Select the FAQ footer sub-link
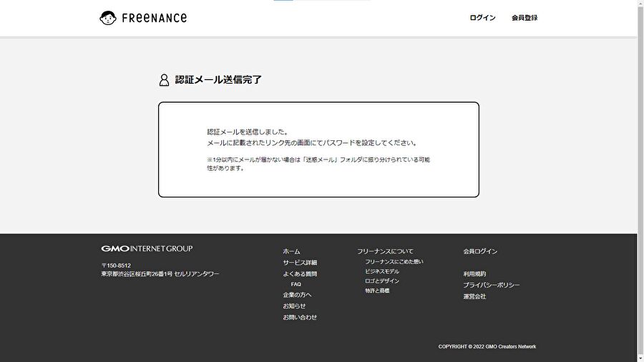The width and height of the screenshot is (644, 362). coord(296,285)
